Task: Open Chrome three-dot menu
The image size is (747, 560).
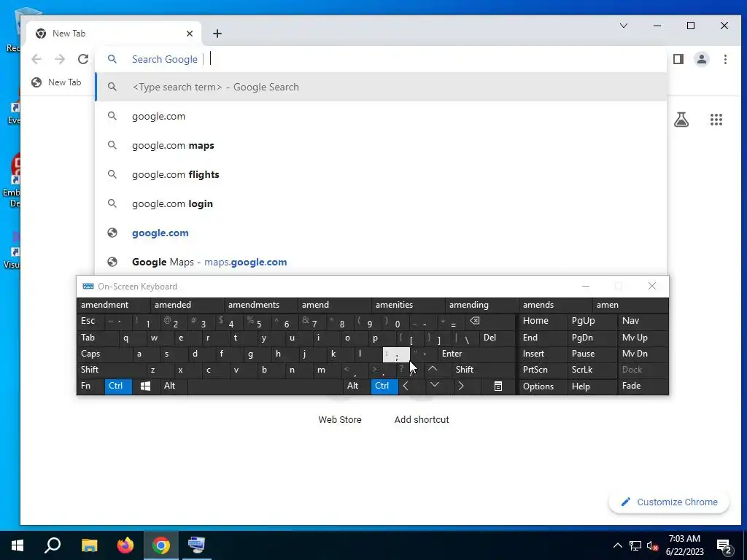Action: [725, 59]
